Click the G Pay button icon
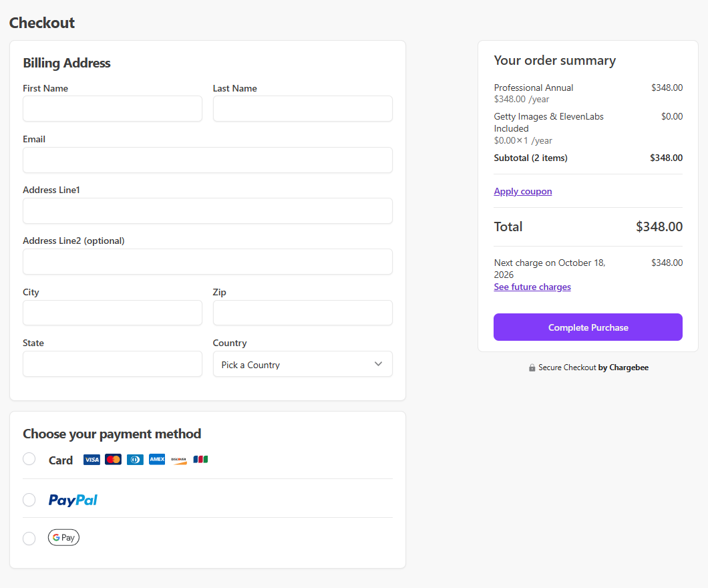708x588 pixels. (x=63, y=537)
